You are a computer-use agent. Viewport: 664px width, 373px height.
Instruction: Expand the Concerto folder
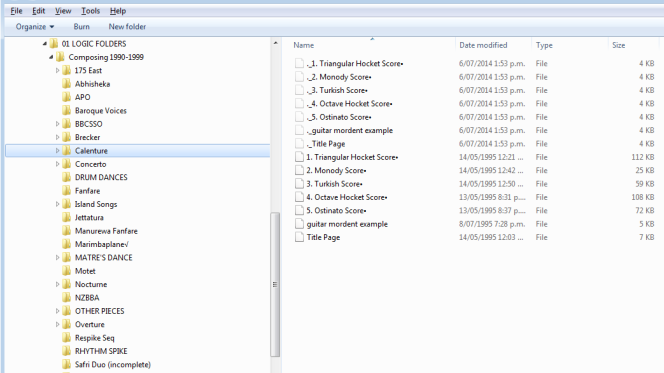[x=57, y=164]
